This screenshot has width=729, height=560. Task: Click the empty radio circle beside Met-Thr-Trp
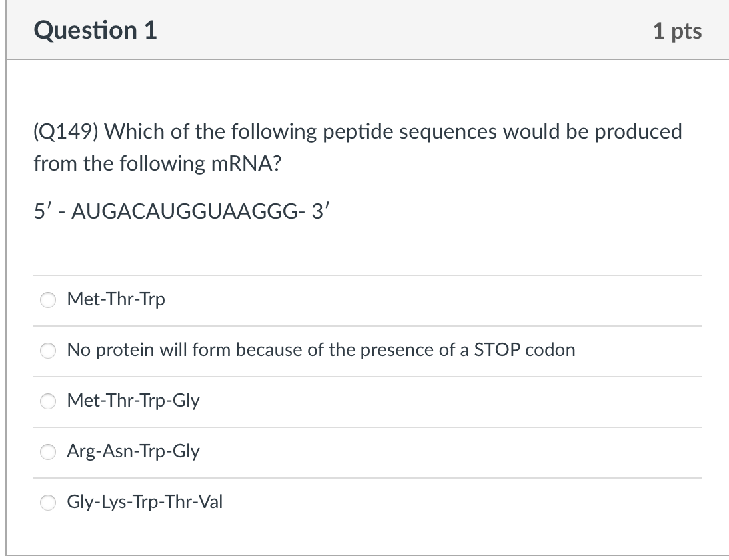click(x=47, y=300)
